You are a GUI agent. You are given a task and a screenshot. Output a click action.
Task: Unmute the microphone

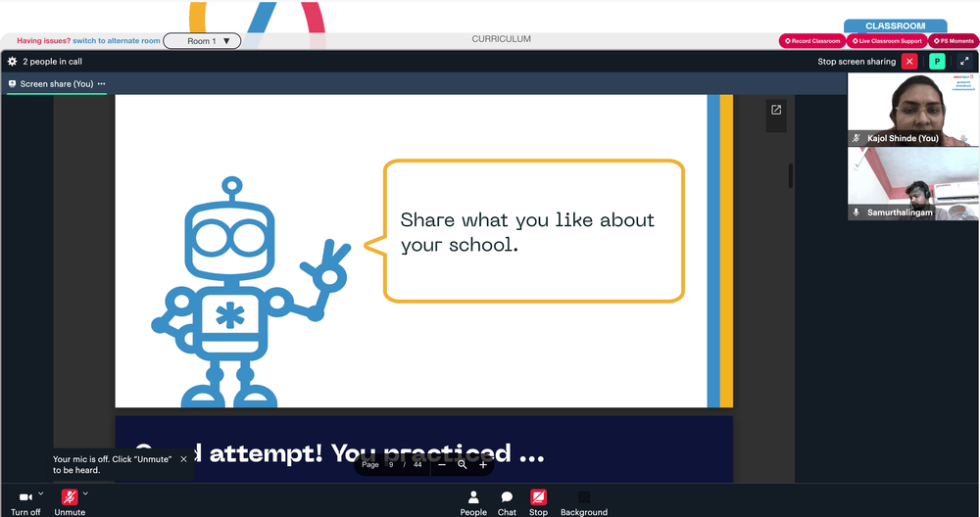[x=70, y=502]
